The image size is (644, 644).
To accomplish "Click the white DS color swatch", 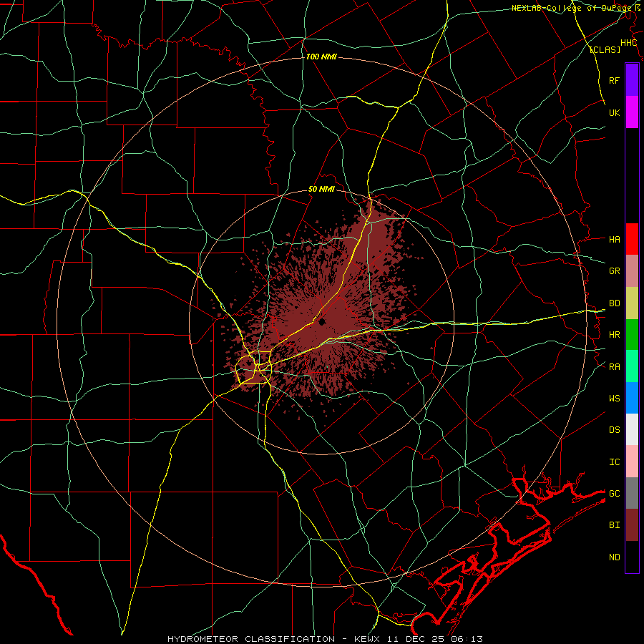I will tap(632, 429).
